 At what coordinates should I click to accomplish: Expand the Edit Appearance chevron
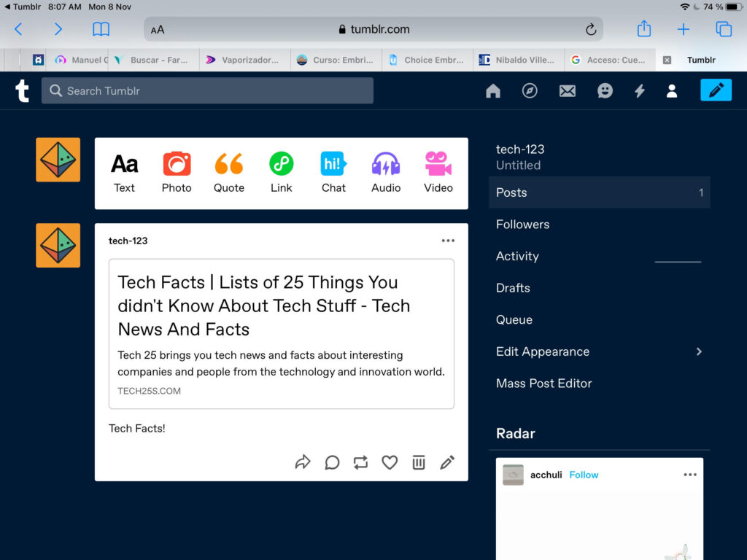(698, 351)
